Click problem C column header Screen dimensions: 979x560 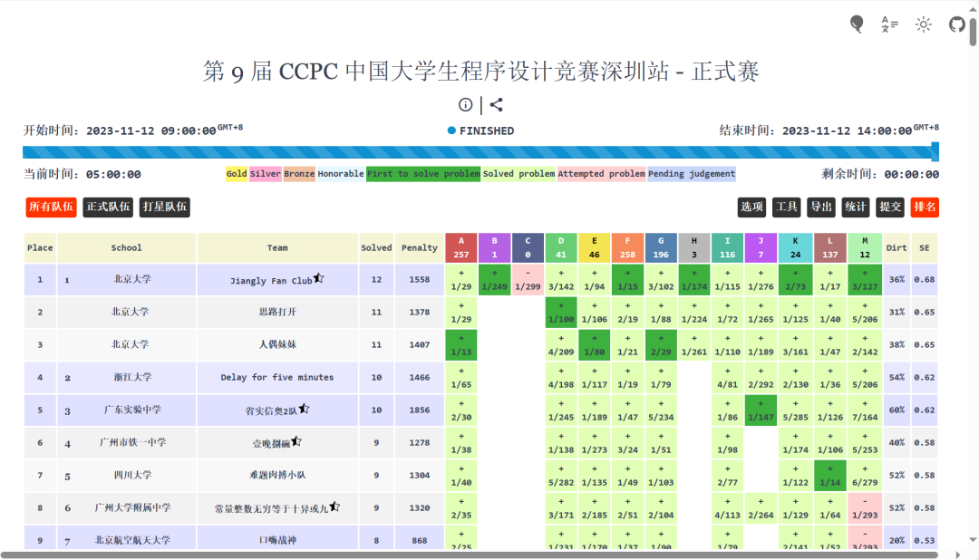click(x=528, y=248)
